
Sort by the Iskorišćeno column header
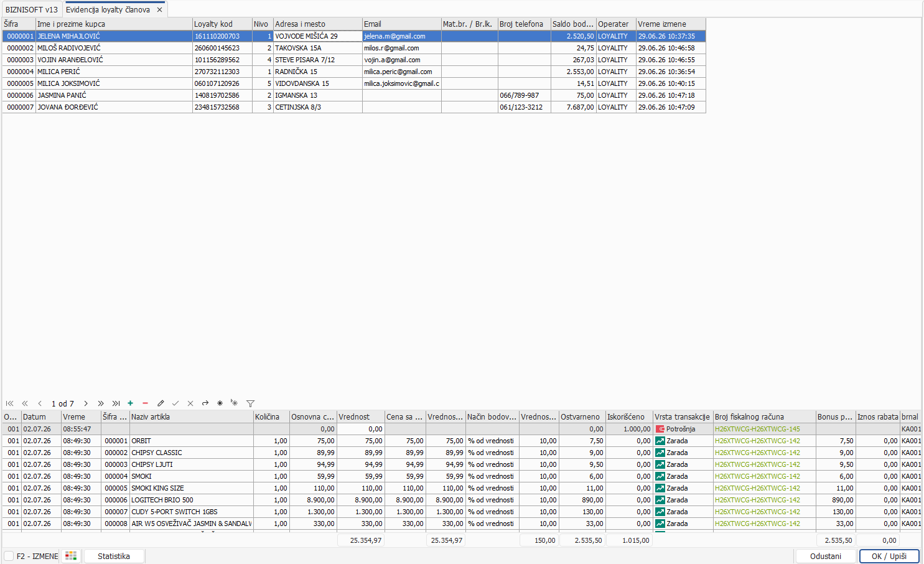pos(629,417)
